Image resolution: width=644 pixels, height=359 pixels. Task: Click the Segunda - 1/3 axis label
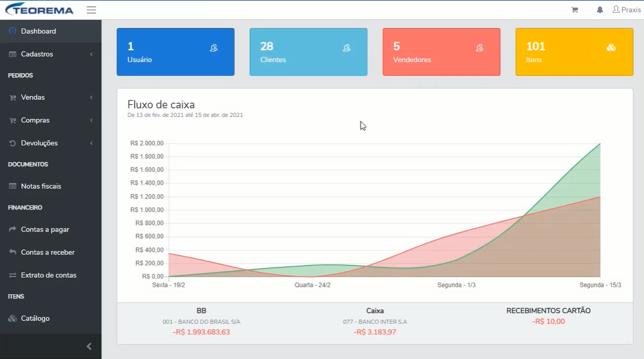click(456, 285)
